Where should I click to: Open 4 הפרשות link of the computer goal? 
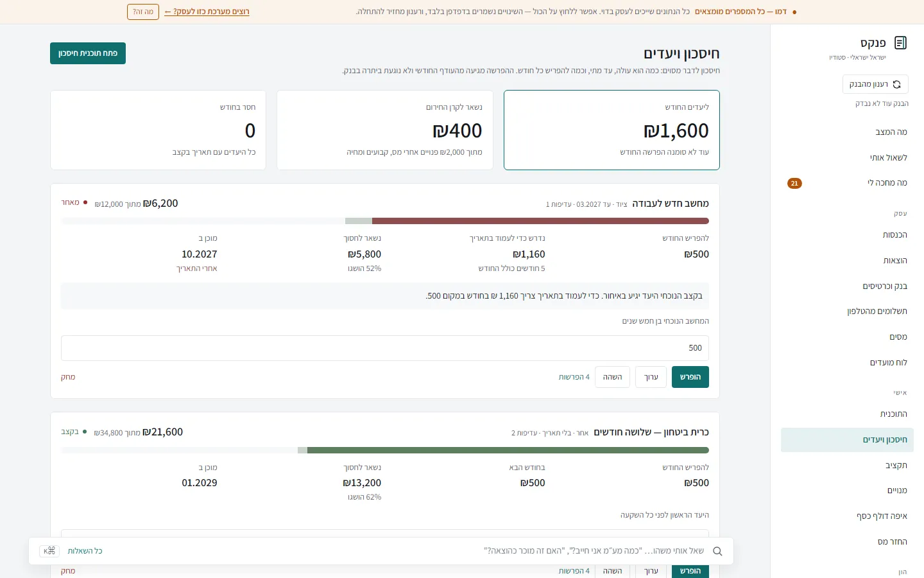pyautogui.click(x=574, y=377)
